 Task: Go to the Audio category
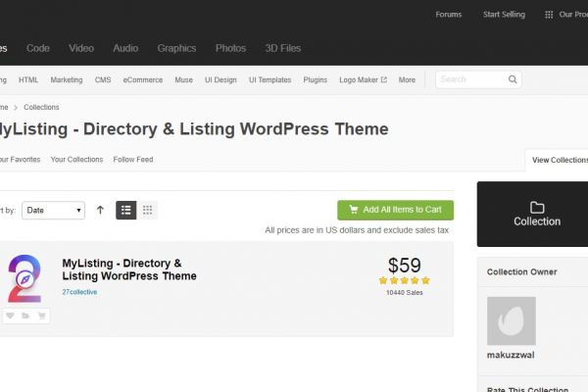[x=125, y=48]
